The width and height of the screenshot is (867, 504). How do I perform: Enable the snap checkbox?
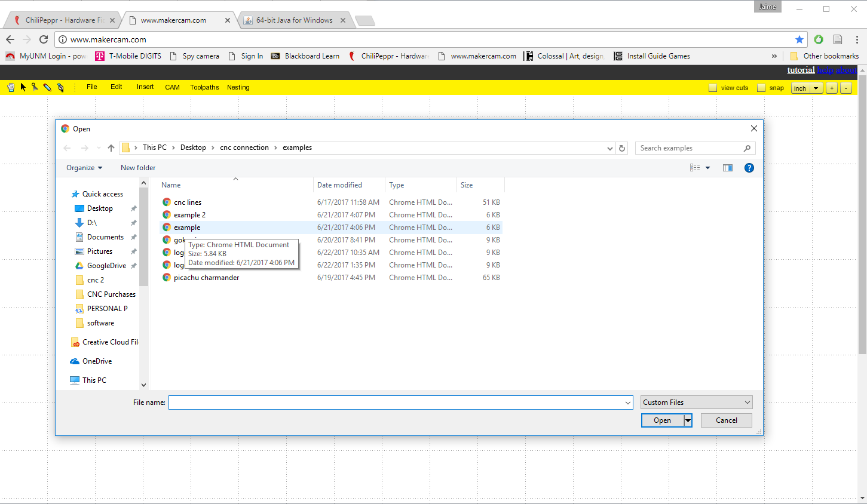coord(761,88)
